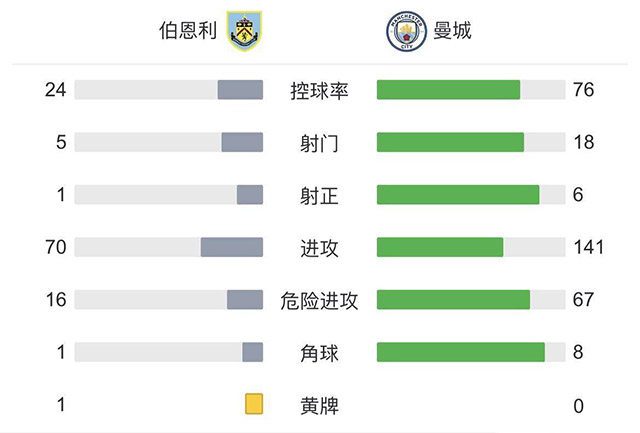
Task: Click Manchester City's attack count 141
Action: tap(588, 247)
